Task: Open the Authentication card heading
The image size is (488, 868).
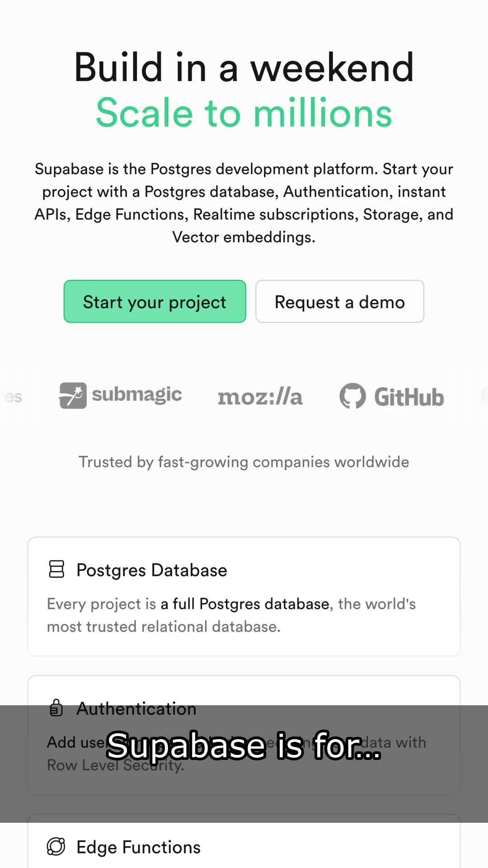Action: coord(136,708)
